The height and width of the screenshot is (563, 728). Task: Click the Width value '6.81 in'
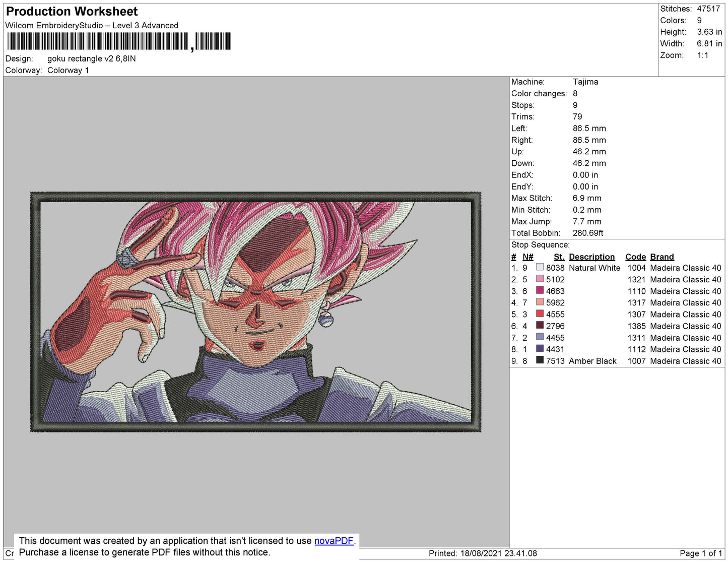709,43
